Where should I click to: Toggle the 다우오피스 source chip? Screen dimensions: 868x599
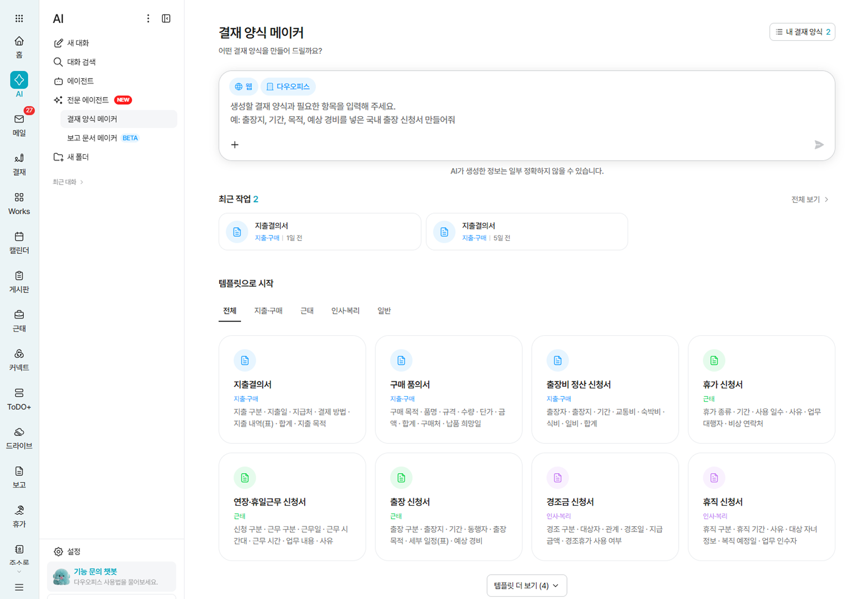point(288,86)
